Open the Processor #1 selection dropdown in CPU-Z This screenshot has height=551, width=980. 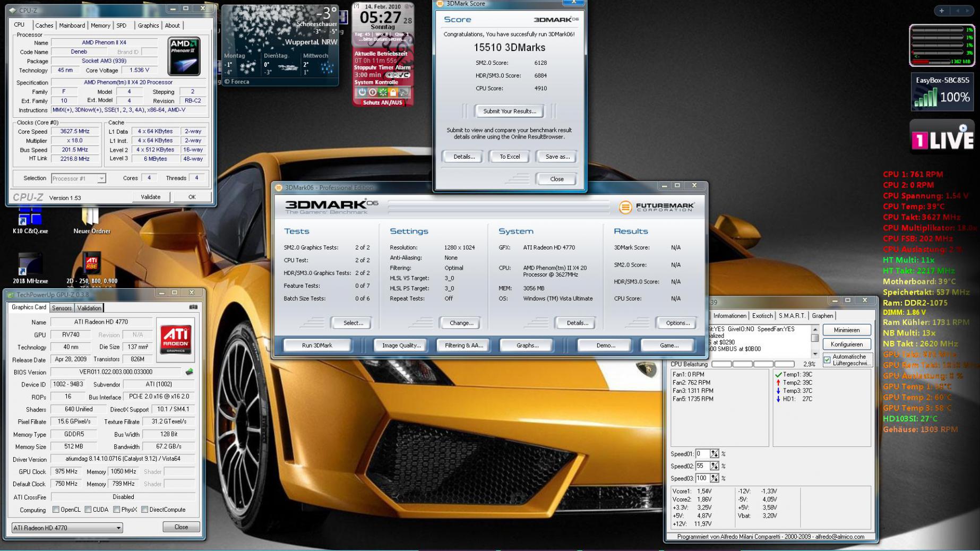[x=79, y=178]
